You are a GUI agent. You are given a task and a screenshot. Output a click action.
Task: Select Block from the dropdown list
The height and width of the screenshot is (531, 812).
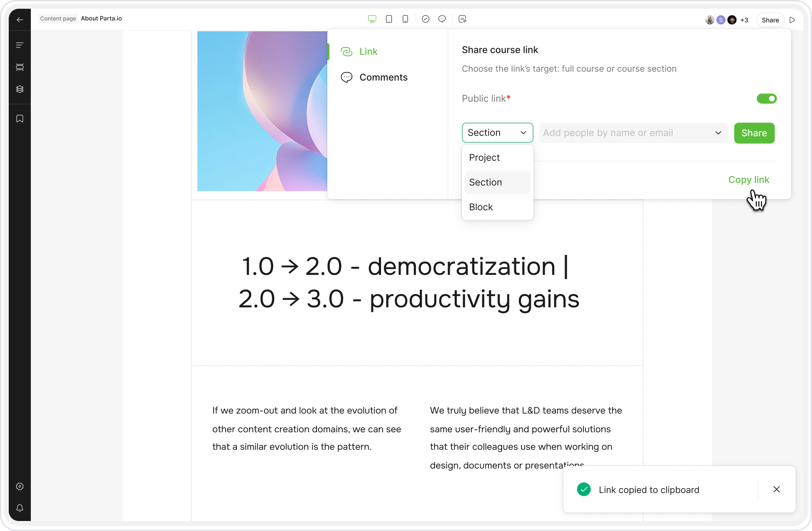point(481,207)
